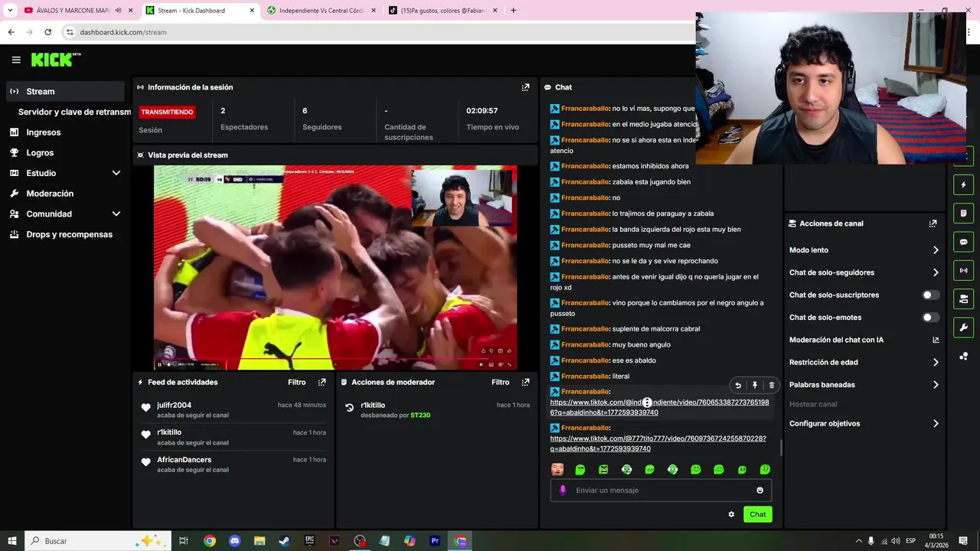Click the chat bubble sidebar widget icon

(964, 242)
